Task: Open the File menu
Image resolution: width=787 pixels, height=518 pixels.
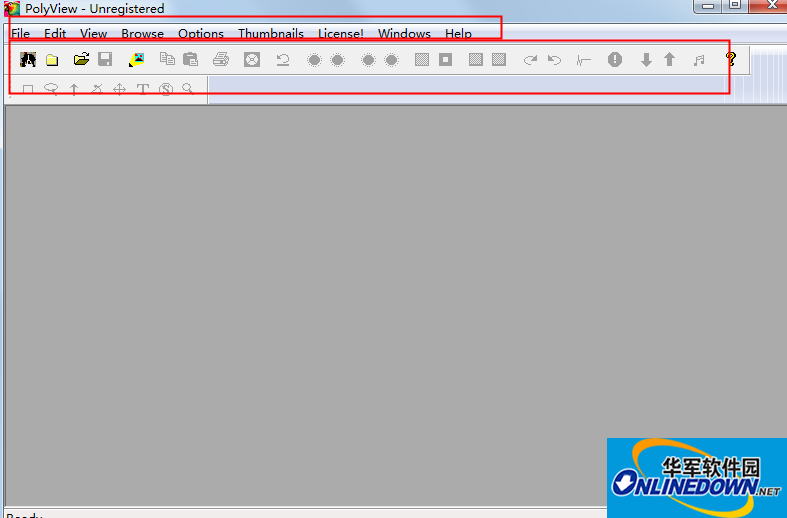Action: (x=21, y=34)
